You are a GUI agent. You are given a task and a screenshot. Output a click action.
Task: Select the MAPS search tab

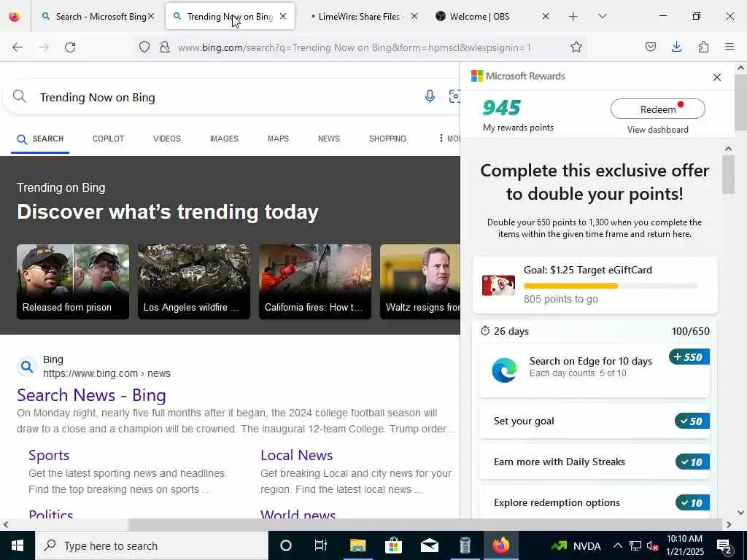pos(278,139)
